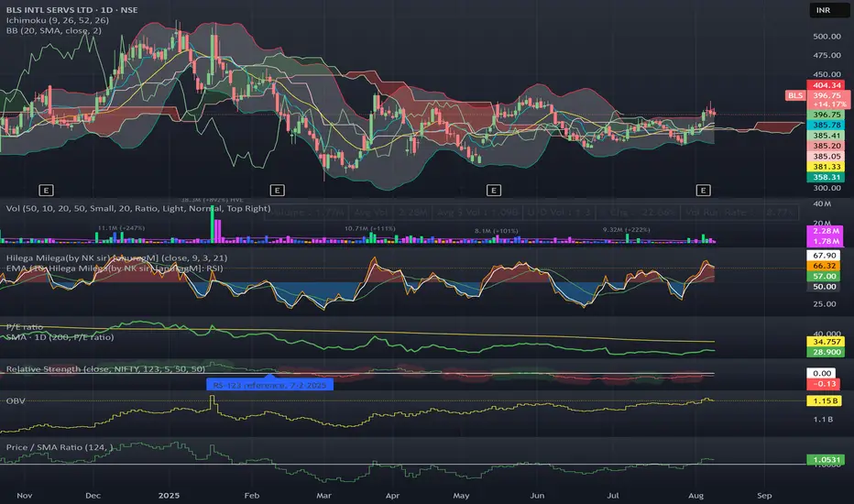Click the 57.00 green value label
The width and height of the screenshot is (854, 504).
pyautogui.click(x=824, y=276)
